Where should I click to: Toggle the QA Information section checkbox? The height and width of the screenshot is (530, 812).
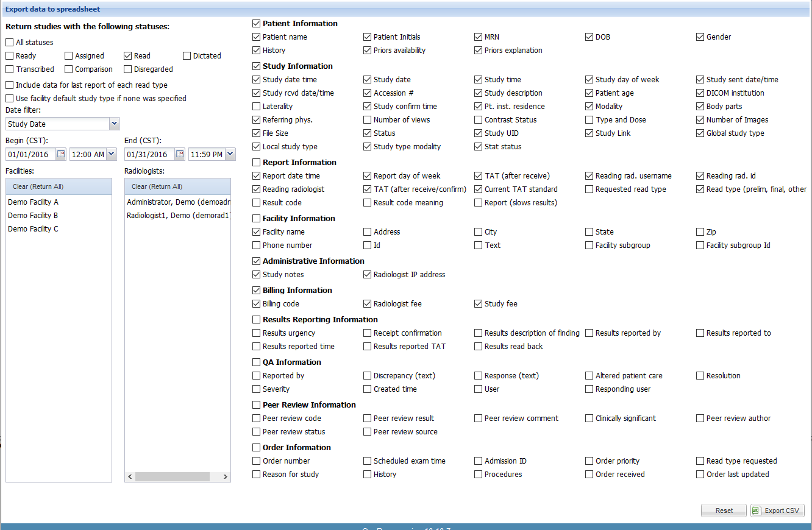click(256, 362)
